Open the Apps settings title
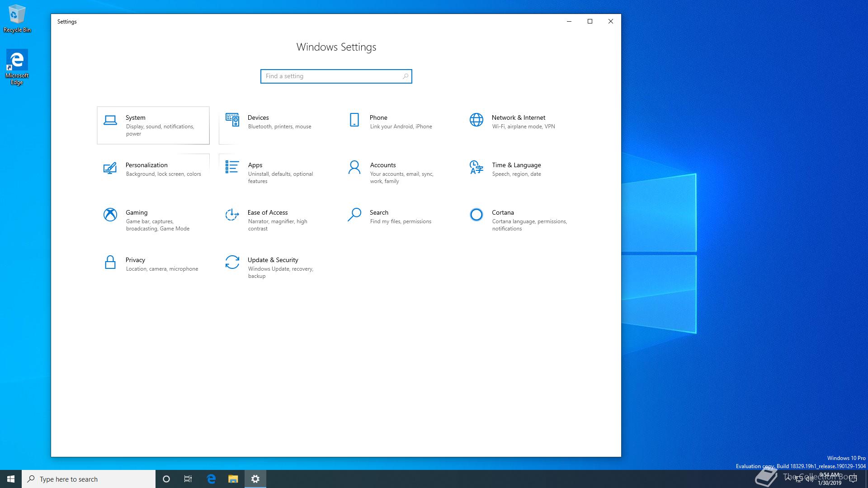The height and width of the screenshot is (488, 868). point(255,165)
